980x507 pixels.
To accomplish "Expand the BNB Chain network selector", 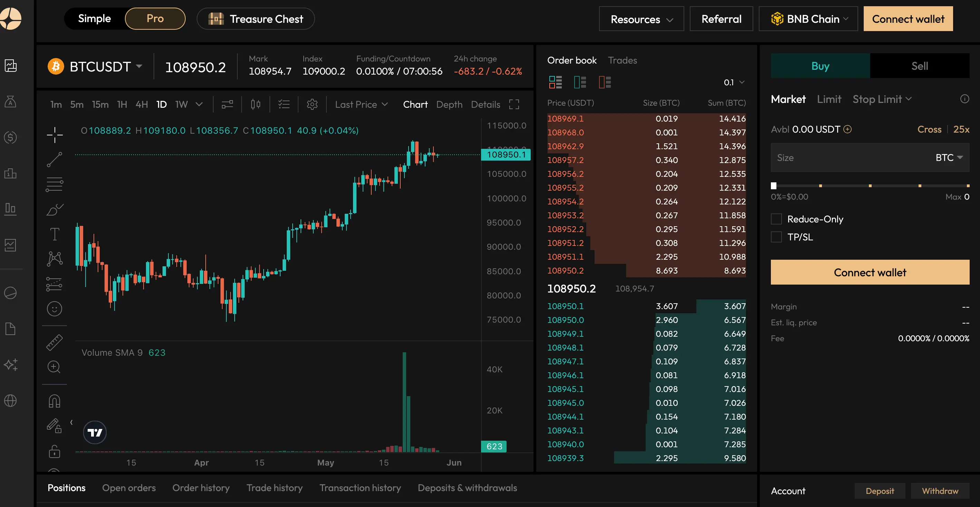I will (x=808, y=19).
